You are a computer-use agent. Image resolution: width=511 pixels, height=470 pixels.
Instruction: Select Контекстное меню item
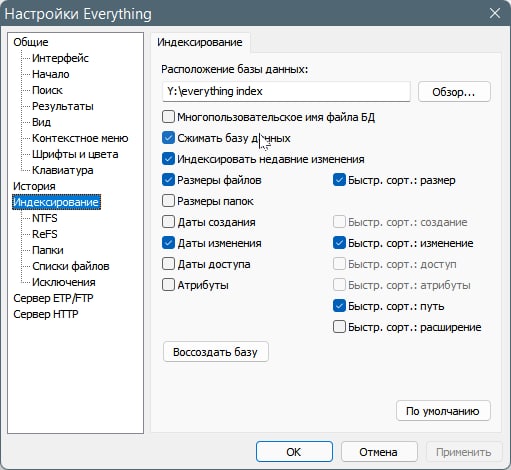pyautogui.click(x=80, y=138)
